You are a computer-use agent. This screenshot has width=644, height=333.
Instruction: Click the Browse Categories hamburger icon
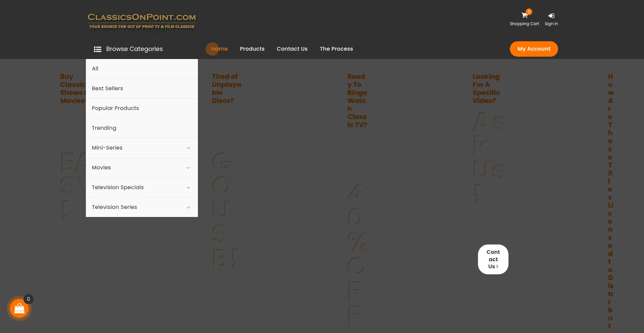tap(98, 49)
